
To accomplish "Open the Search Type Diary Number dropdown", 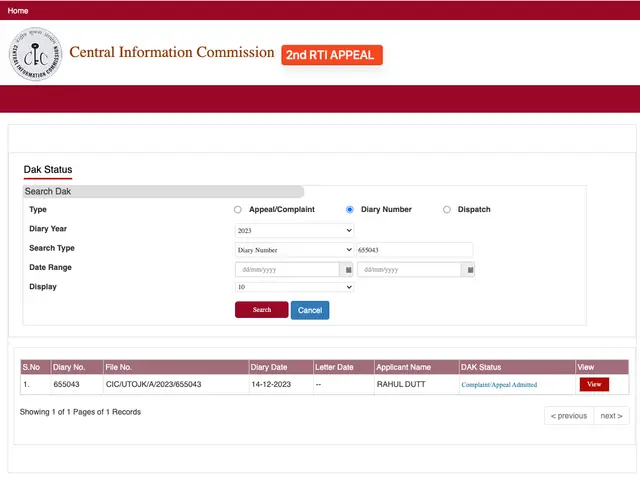I will click(x=294, y=250).
